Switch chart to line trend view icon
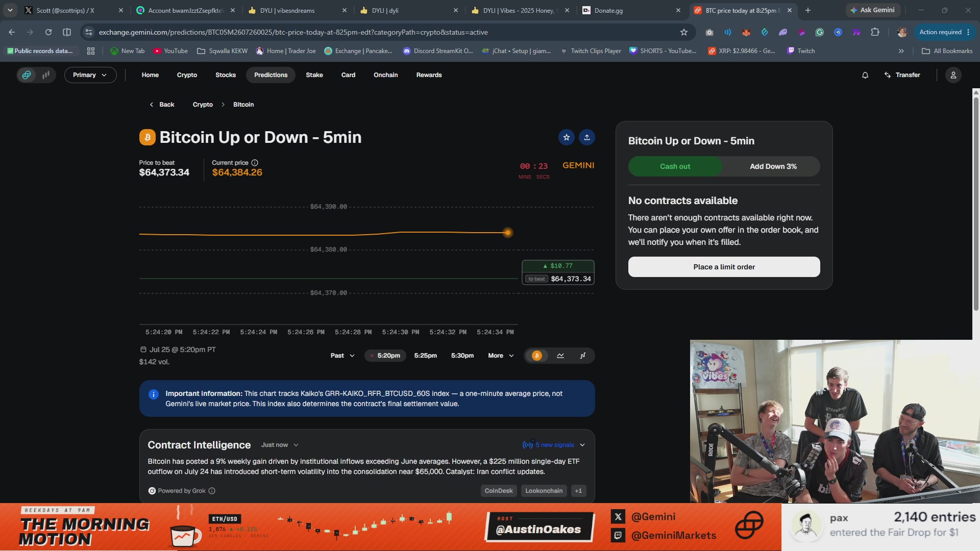Viewport: 980px width, 551px height. [560, 356]
